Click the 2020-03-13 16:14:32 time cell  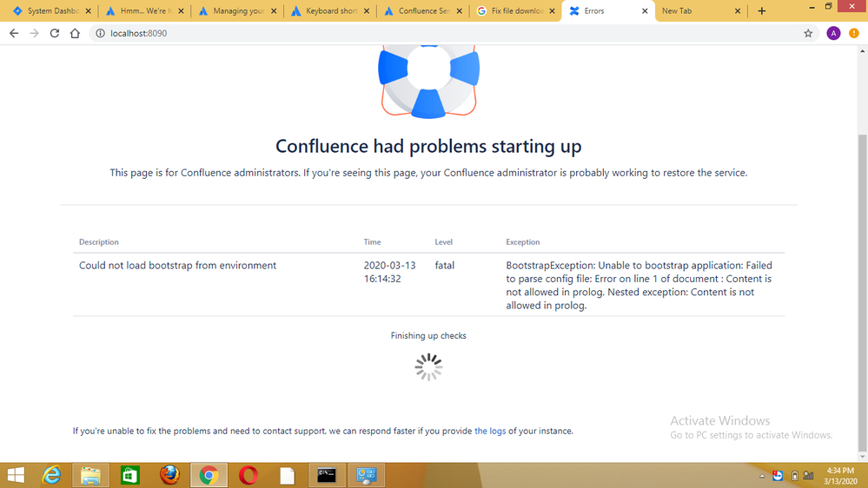tap(389, 272)
